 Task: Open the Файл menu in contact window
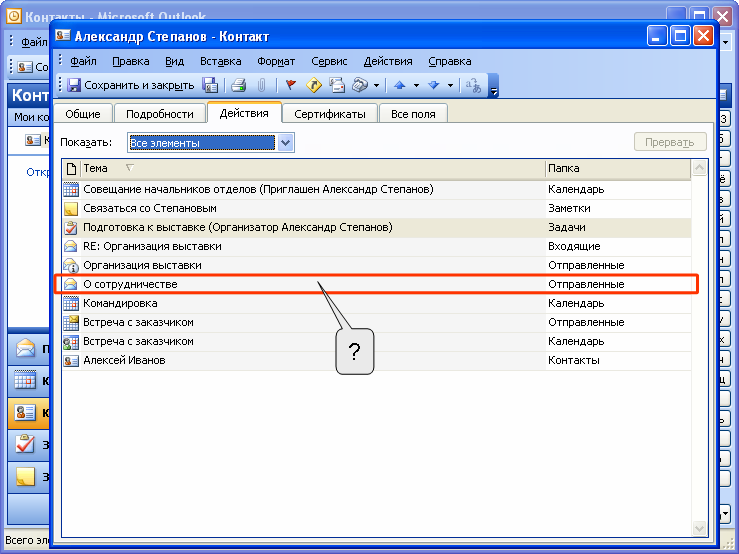83,61
